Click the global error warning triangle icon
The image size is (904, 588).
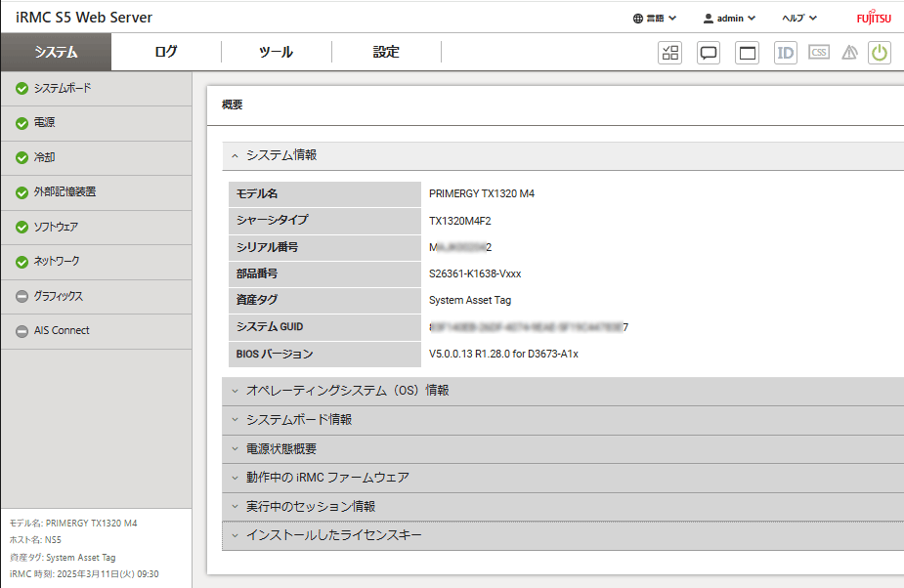tap(850, 53)
